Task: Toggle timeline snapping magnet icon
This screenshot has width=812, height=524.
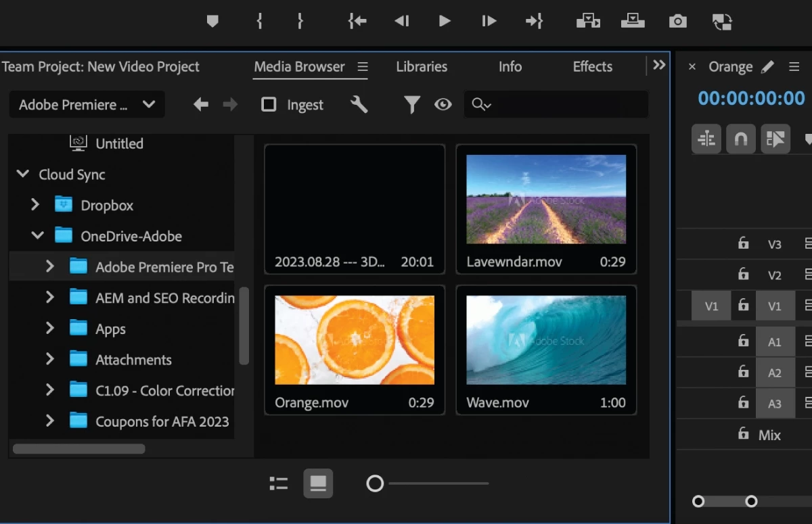Action: (741, 139)
